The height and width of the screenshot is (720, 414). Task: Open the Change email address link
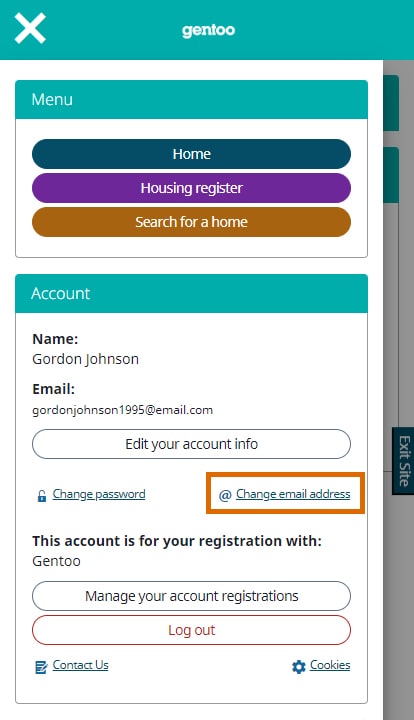[x=293, y=494]
